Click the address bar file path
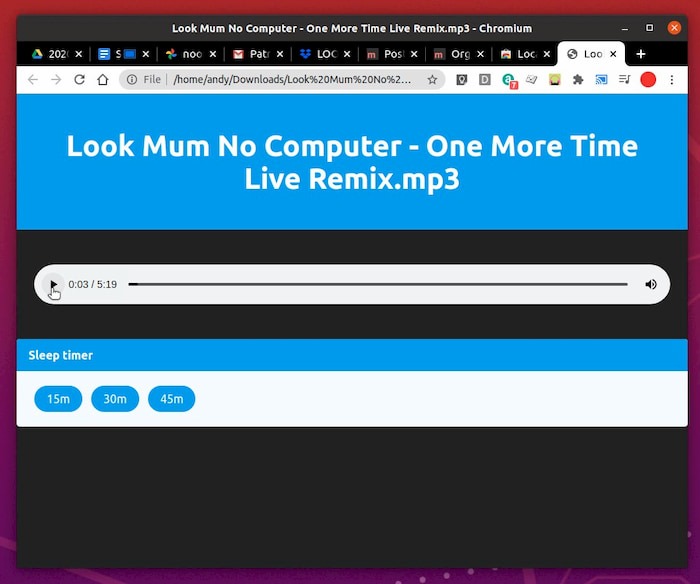The width and height of the screenshot is (700, 584). pyautogui.click(x=292, y=79)
